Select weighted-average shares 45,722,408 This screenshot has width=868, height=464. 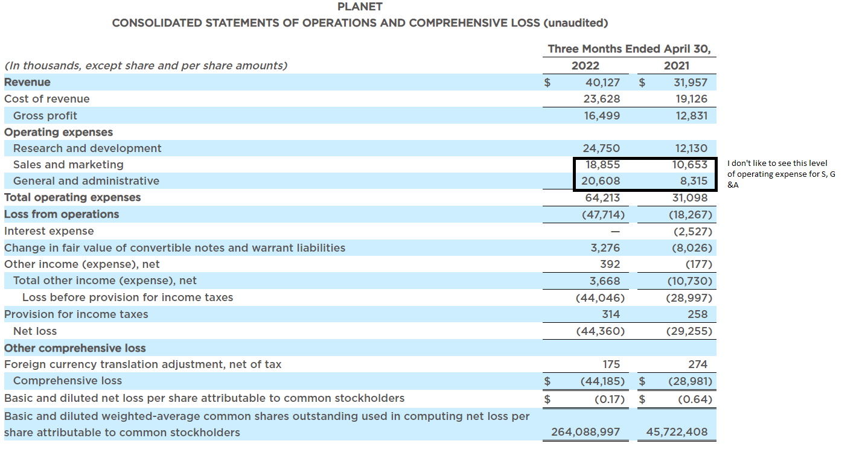(x=677, y=433)
